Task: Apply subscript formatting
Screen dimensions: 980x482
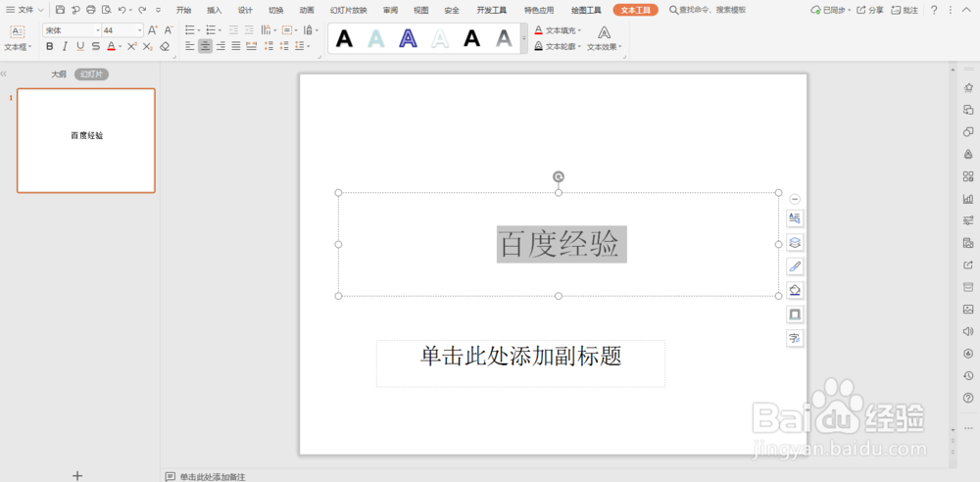Action: tap(148, 46)
